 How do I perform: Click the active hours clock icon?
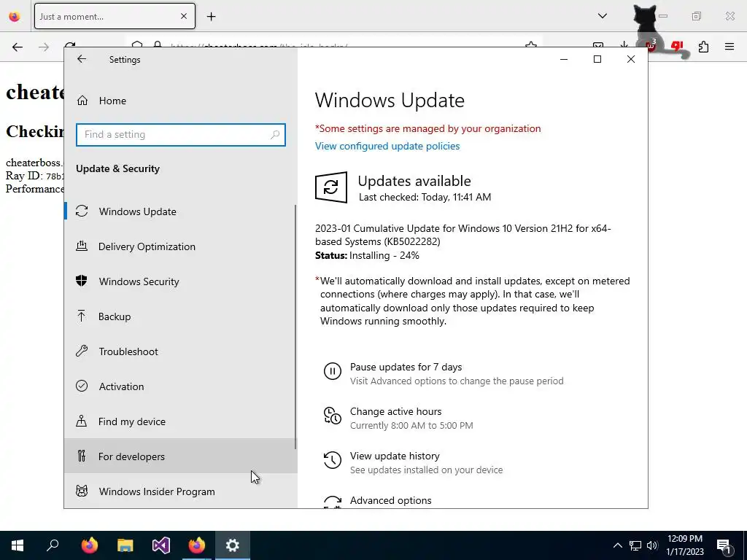click(333, 415)
